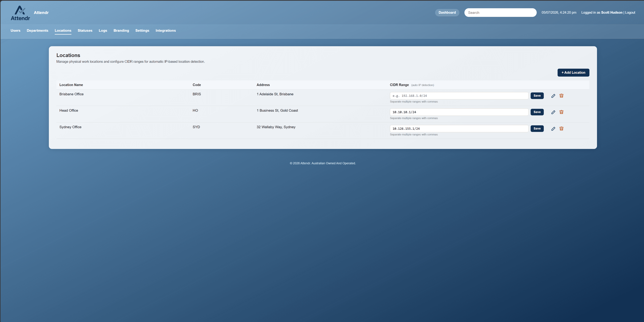Viewport: 644px width, 322px height.
Task: Click the Code column header
Action: [x=197, y=85]
